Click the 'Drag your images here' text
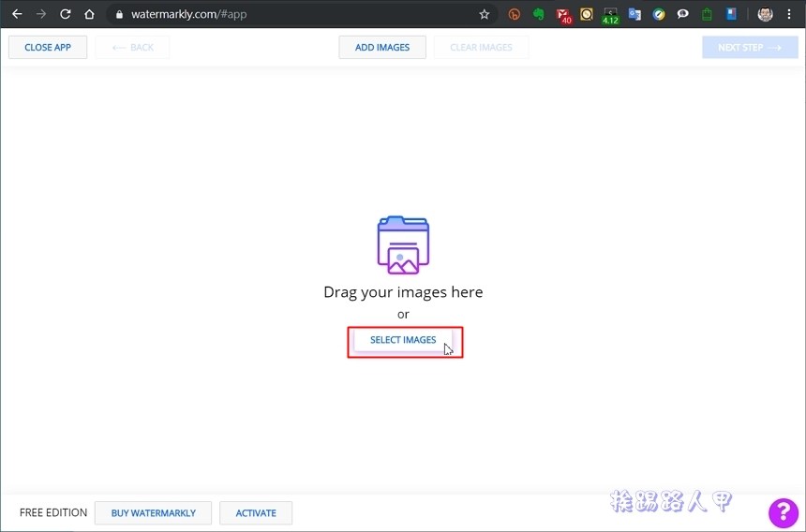Image resolution: width=806 pixels, height=532 pixels. [x=404, y=292]
